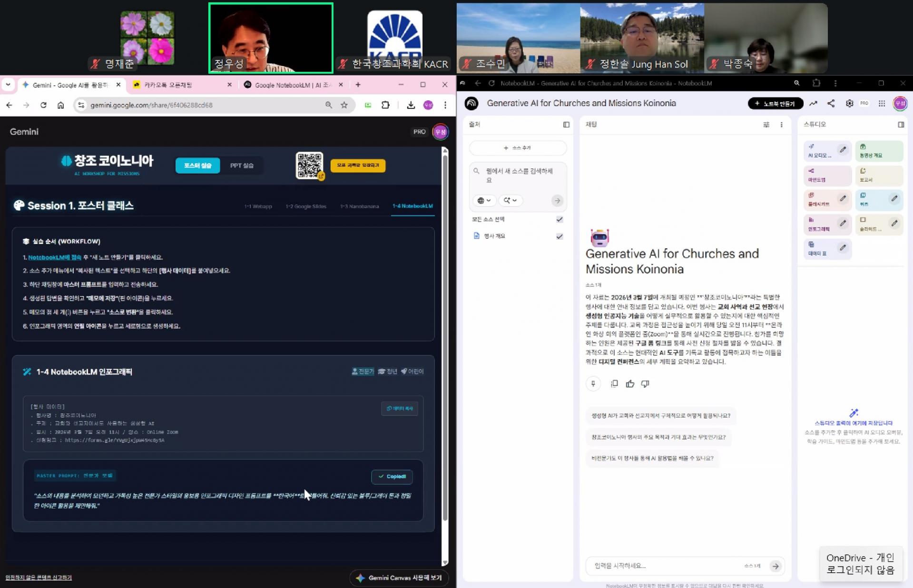The height and width of the screenshot is (588, 913).
Task: Open downloads in the Gemini browser toolbar
Action: 411,105
